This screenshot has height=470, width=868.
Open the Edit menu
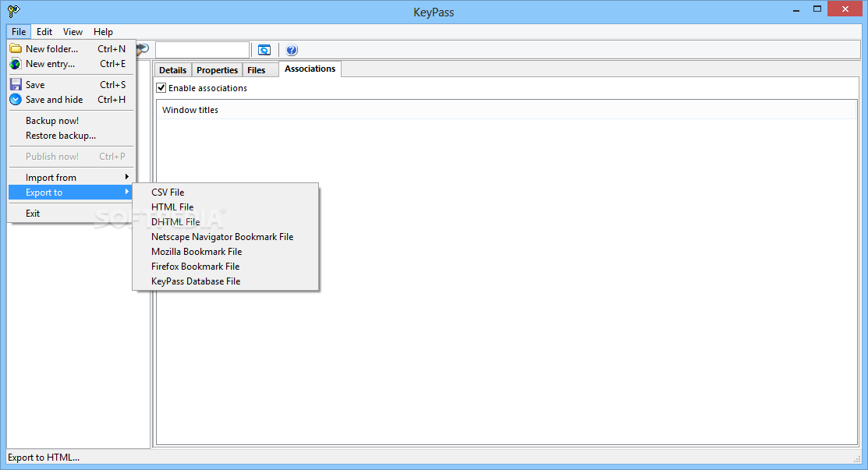click(44, 31)
